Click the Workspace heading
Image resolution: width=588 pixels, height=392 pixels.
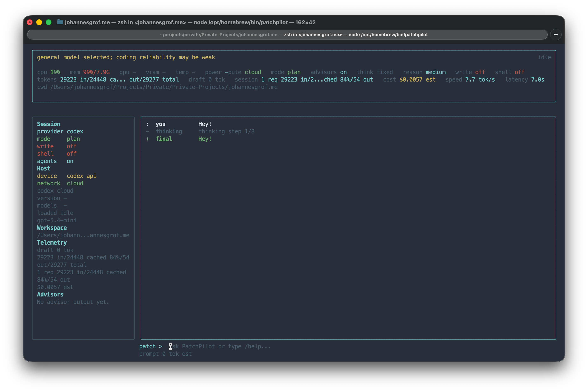(52, 228)
